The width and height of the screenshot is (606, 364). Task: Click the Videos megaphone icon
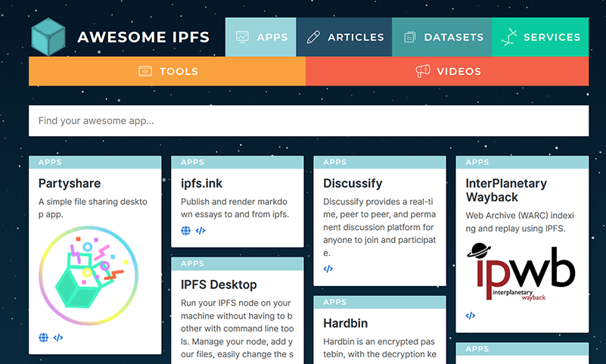pyautogui.click(x=423, y=71)
